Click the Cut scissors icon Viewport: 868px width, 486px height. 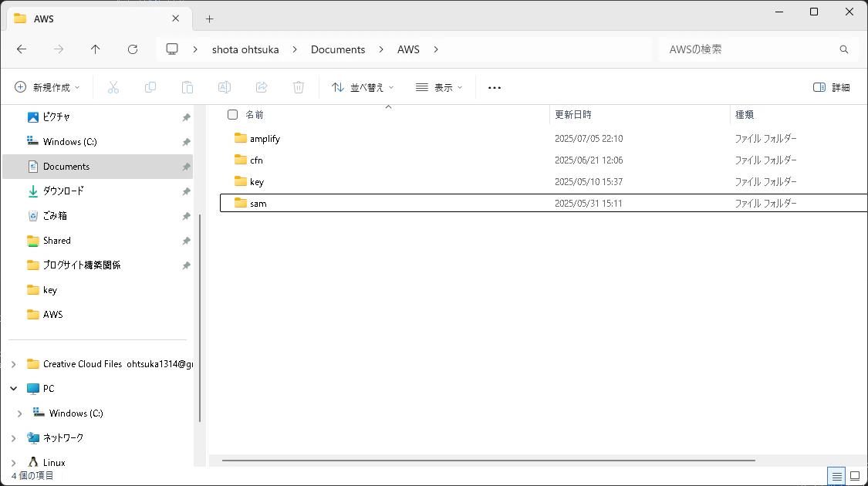coord(113,87)
